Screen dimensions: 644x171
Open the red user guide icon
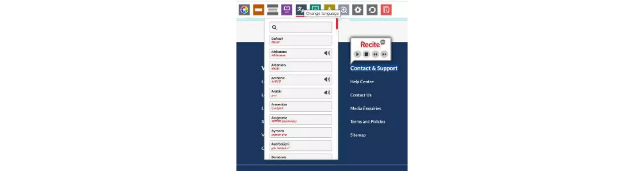[x=386, y=10]
